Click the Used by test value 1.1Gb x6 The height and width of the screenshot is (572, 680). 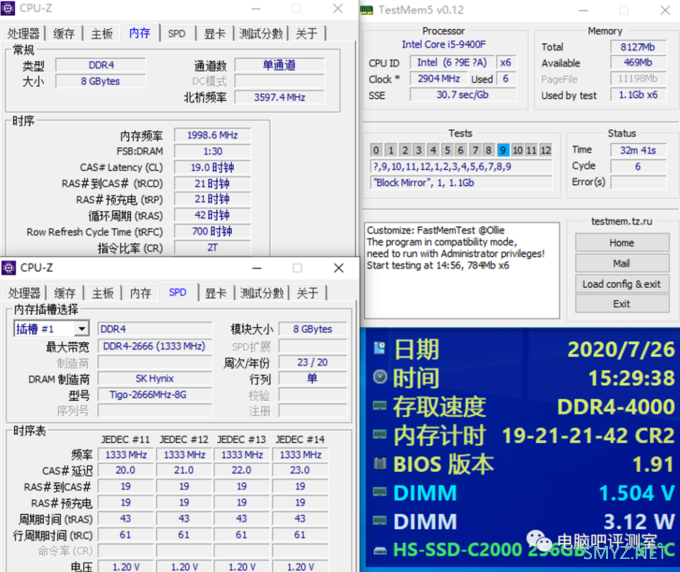click(638, 95)
